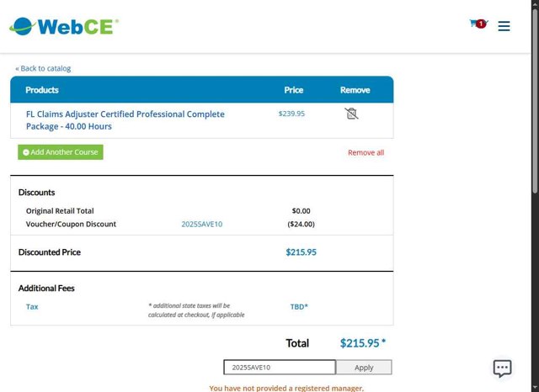Viewport: 539px width, 392px height.
Task: Click the Price column header
Action: pos(293,90)
